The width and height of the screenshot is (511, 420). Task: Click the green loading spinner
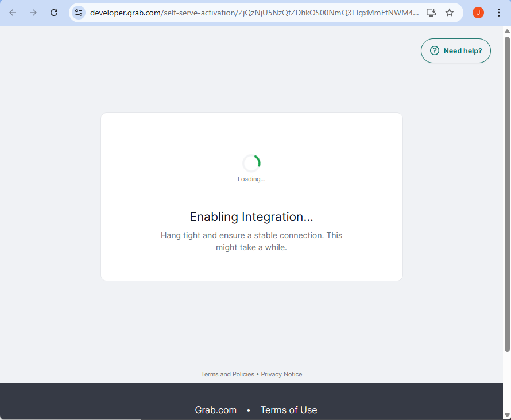click(x=251, y=164)
